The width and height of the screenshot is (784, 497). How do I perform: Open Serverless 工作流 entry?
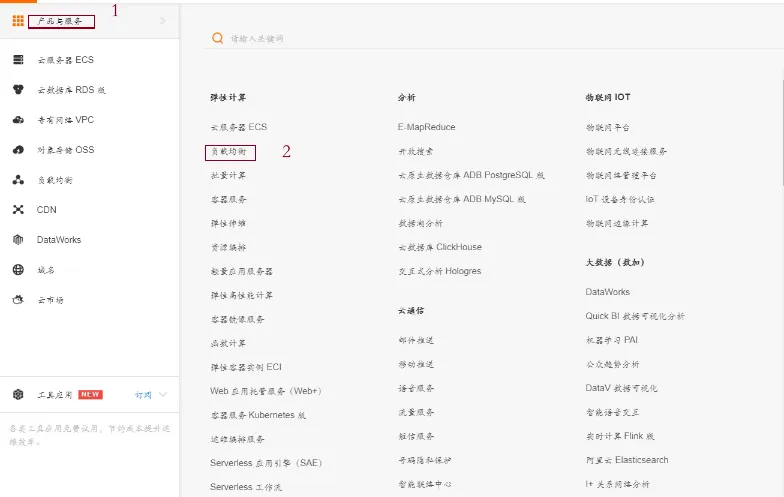click(246, 487)
